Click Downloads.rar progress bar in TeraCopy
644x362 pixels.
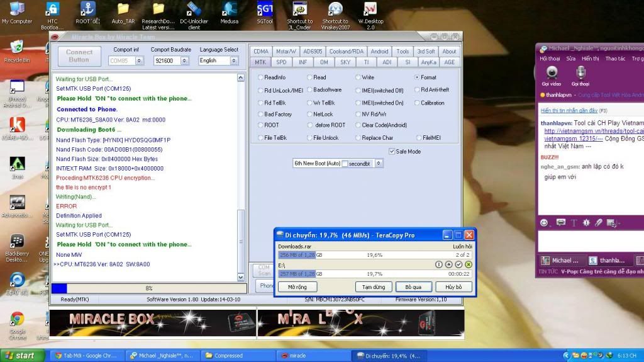(375, 255)
